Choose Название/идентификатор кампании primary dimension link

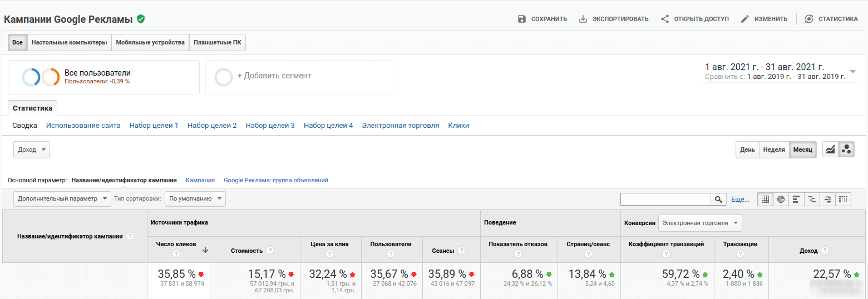(124, 180)
